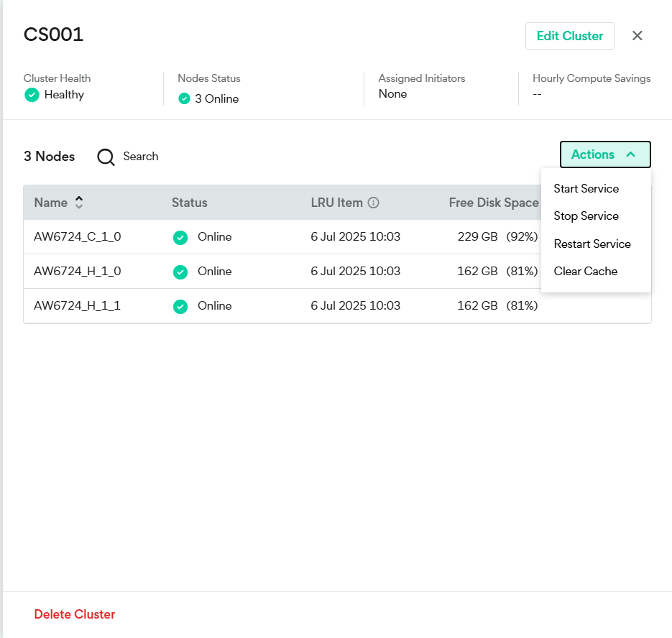Click the red Delete Cluster link

[x=75, y=614]
